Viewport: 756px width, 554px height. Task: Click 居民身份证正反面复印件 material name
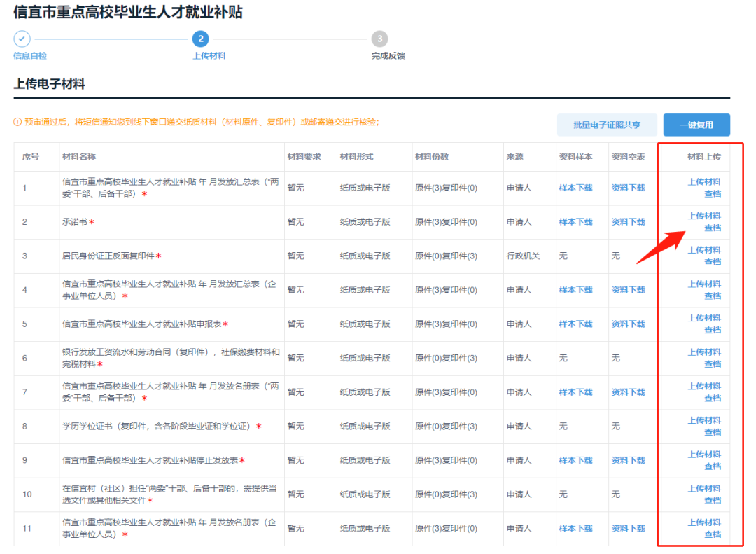[108, 256]
